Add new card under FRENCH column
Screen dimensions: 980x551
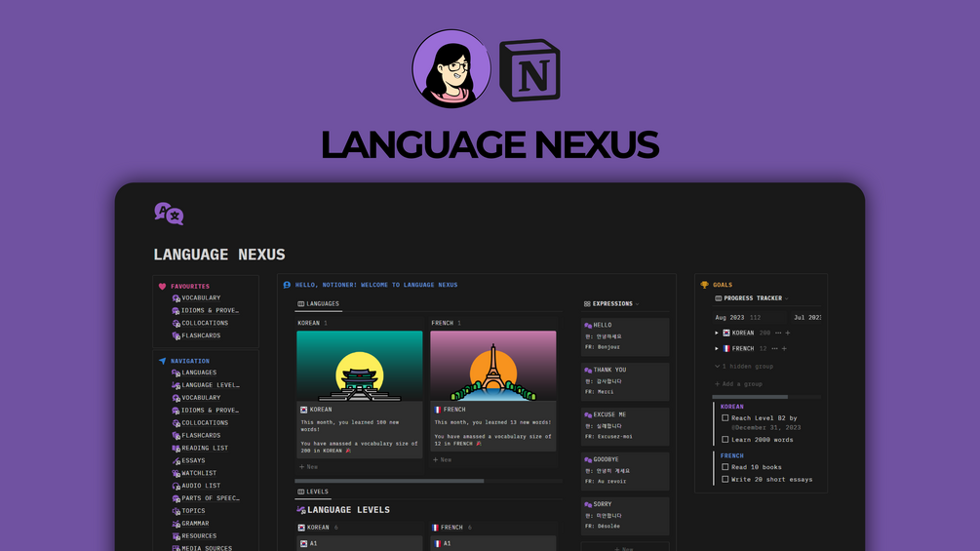pos(442,459)
